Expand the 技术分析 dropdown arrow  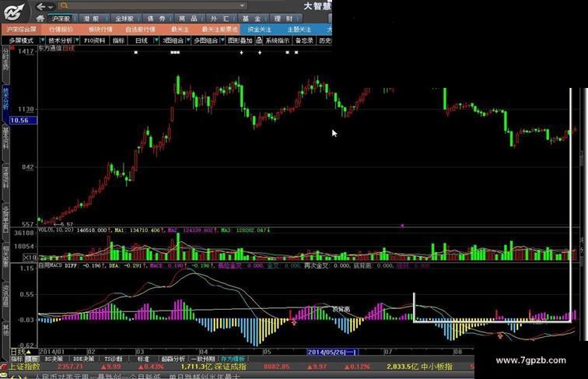tap(77, 40)
